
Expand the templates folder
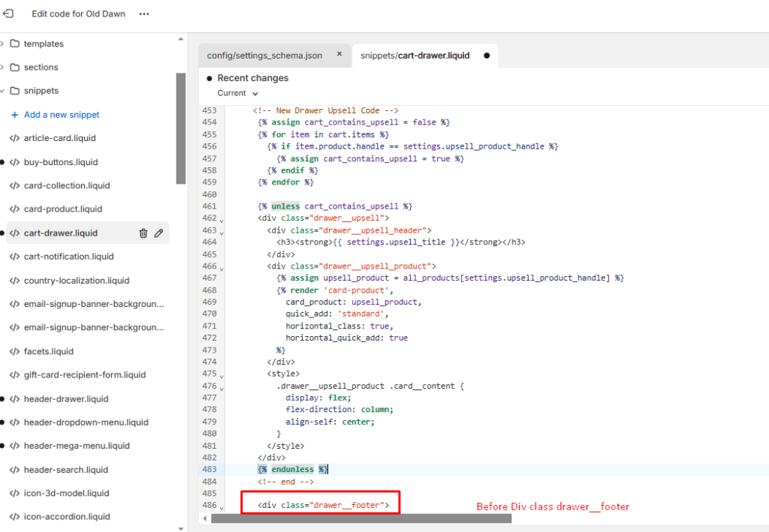(2, 44)
